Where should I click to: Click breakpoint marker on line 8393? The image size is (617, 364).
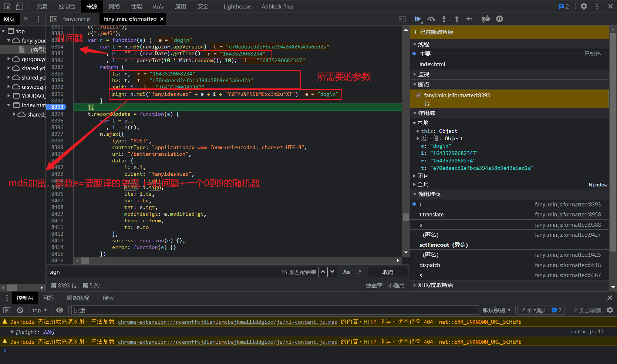click(x=57, y=107)
